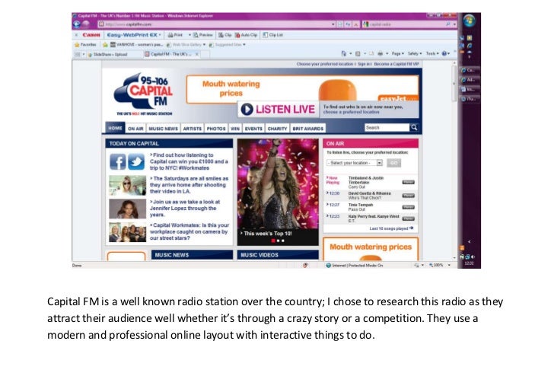Click the printer icon in IE command bar
554x392 pixels.
point(380,54)
